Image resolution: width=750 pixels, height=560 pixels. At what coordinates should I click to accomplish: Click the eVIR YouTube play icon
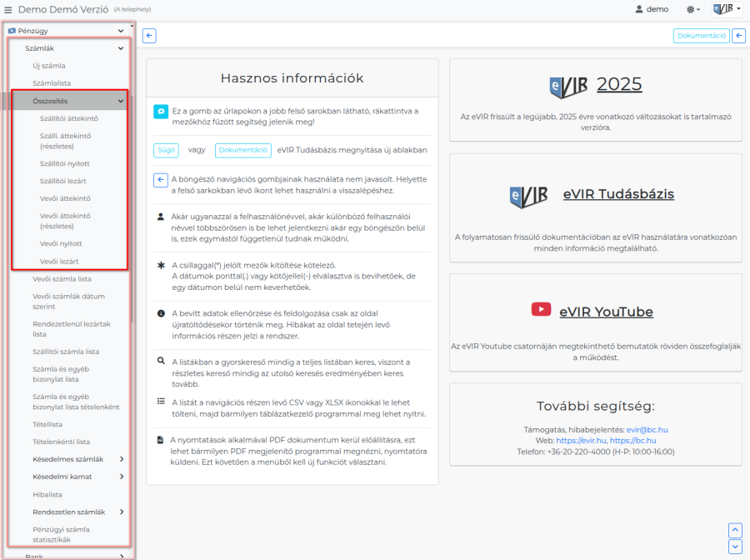[541, 310]
